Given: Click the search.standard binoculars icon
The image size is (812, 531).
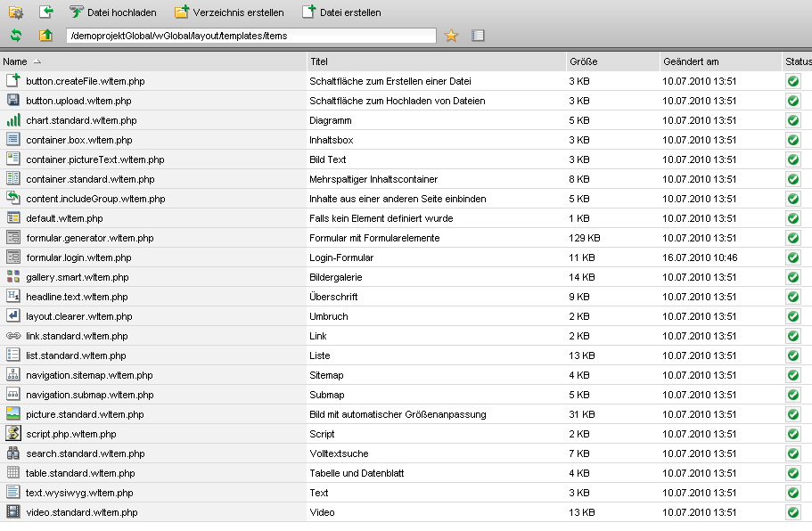Looking at the screenshot, I should pyautogui.click(x=13, y=453).
